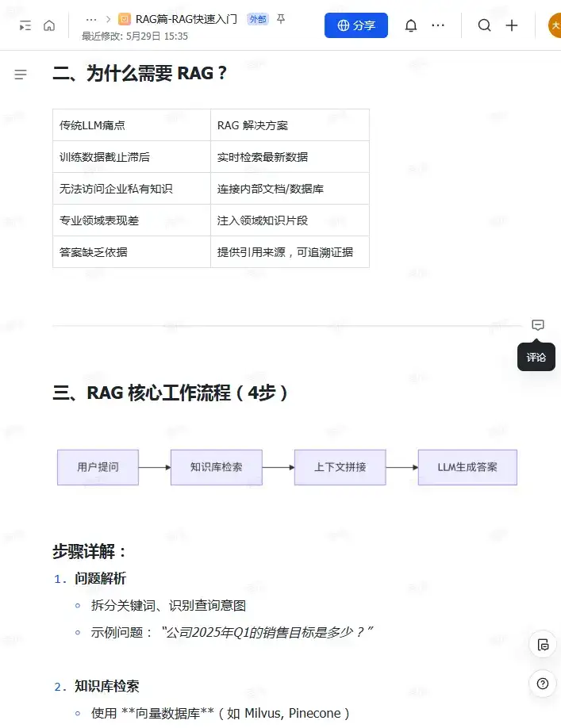This screenshot has width=561, height=728.
Task: Open the document outline icon
Action: 21,75
